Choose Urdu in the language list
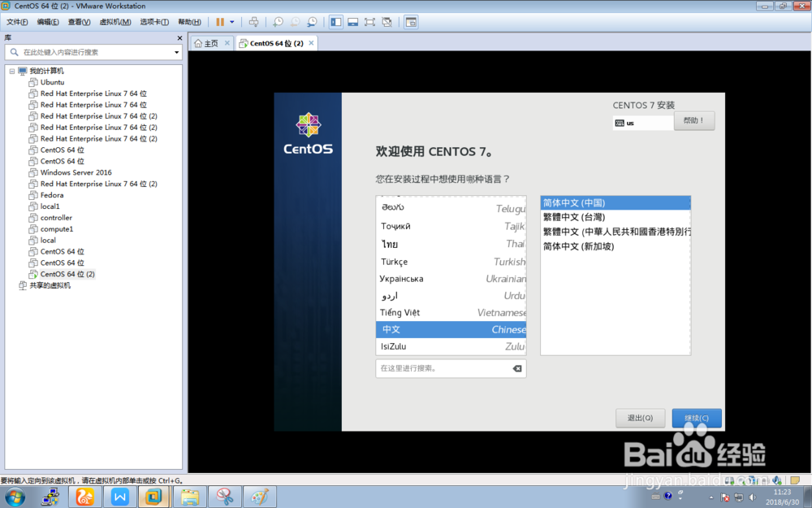This screenshot has height=508, width=812. (x=451, y=296)
